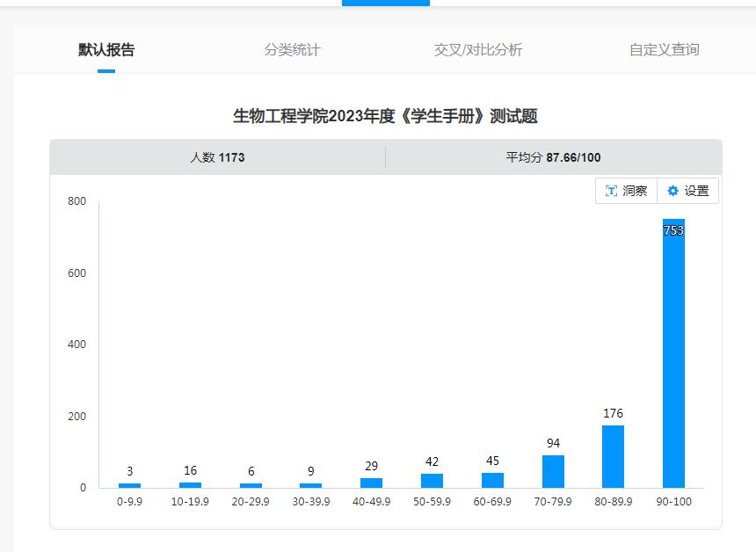Image resolution: width=756 pixels, height=552 pixels.
Task: Click the 10-19.9 score bar
Action: pos(190,485)
